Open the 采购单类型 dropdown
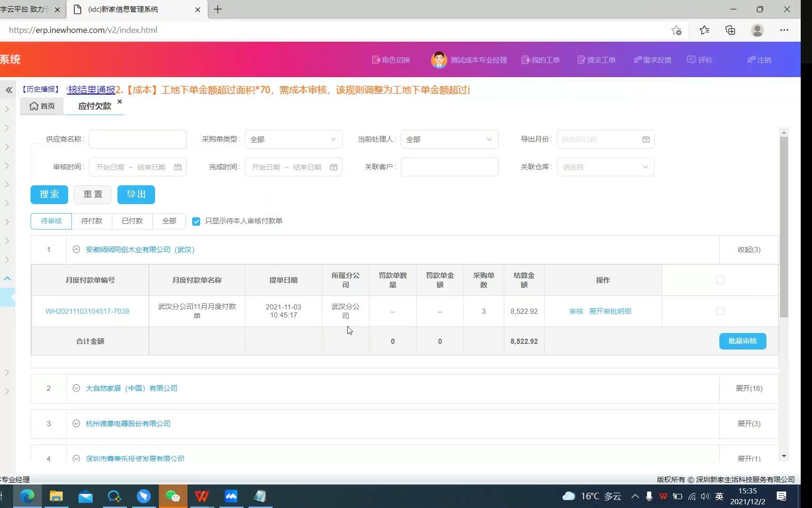812x508 pixels. 293,139
